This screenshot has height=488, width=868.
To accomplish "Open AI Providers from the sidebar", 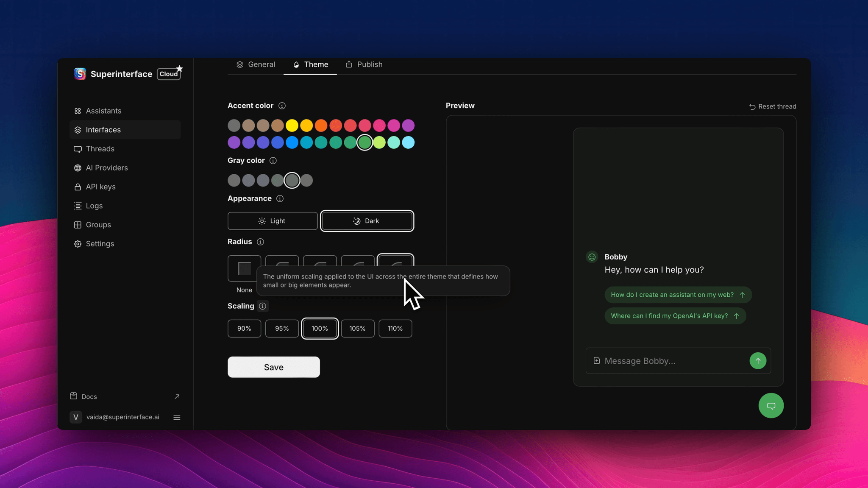I will pos(107,167).
